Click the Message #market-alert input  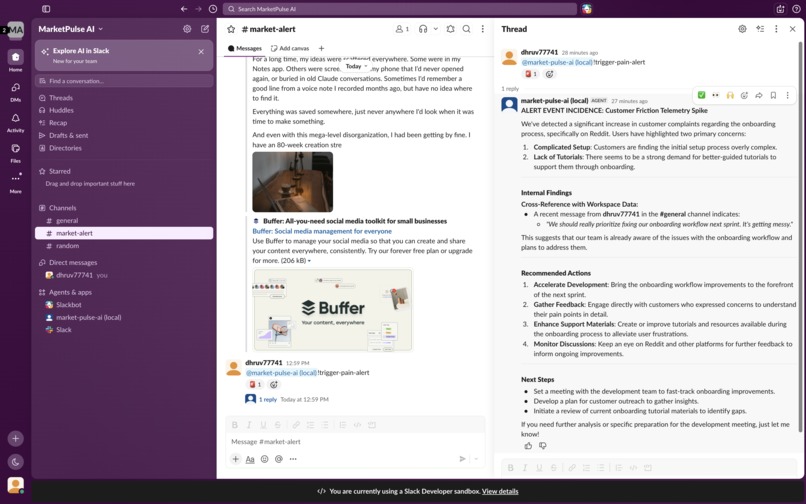coord(355,442)
